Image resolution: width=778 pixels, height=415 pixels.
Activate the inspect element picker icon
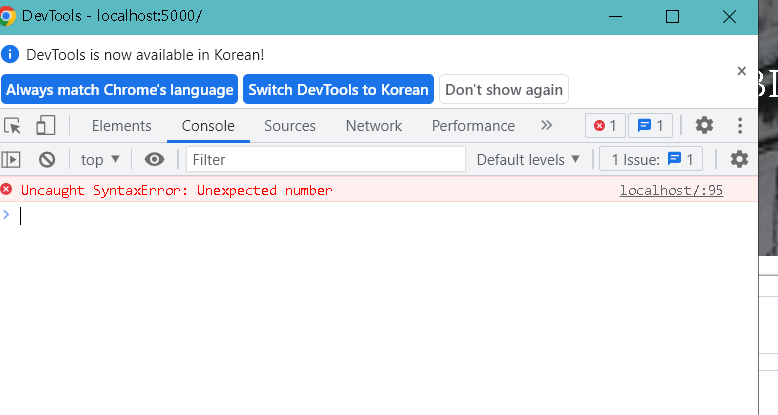[12, 126]
